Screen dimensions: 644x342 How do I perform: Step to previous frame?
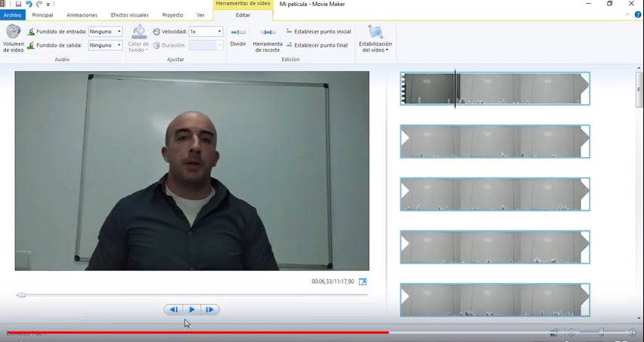pos(174,310)
